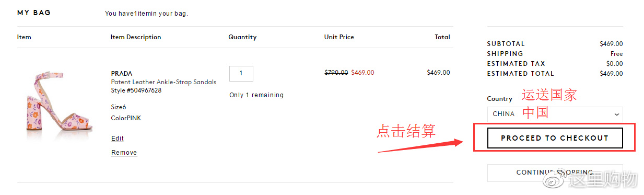The width and height of the screenshot is (644, 195).
Task: Click the PRADA brand name
Action: coord(122,74)
